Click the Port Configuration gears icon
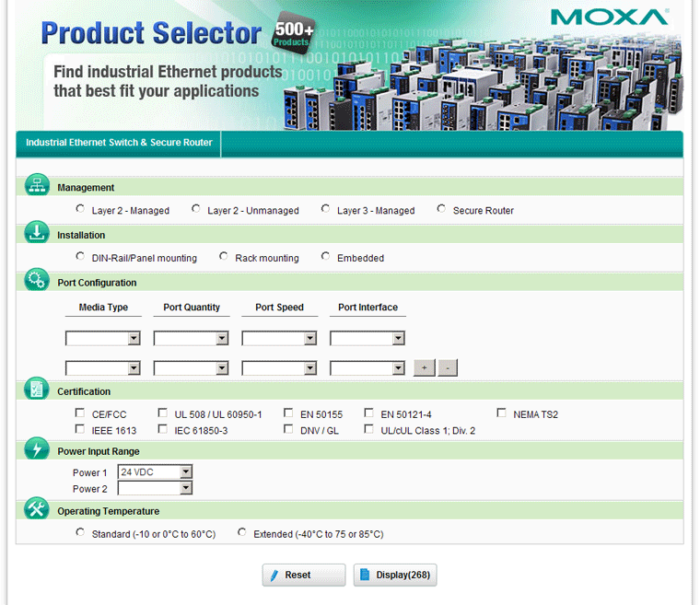 [36, 282]
